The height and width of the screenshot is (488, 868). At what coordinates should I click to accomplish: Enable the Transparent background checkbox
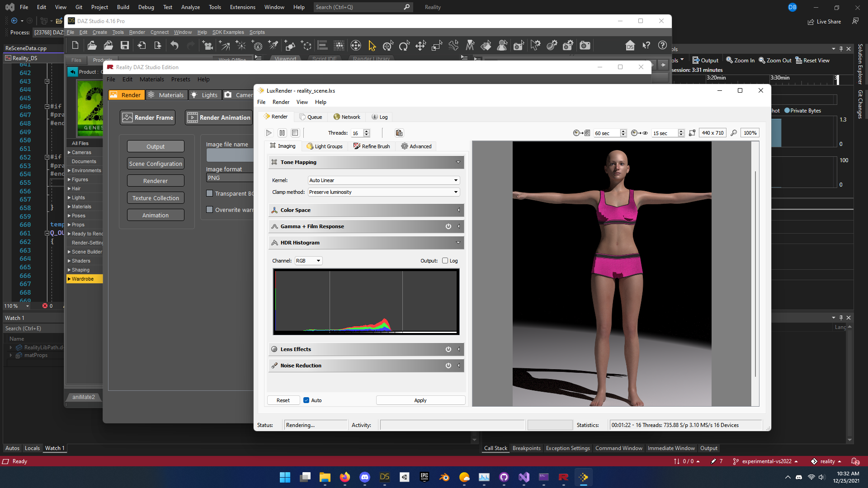coord(209,193)
